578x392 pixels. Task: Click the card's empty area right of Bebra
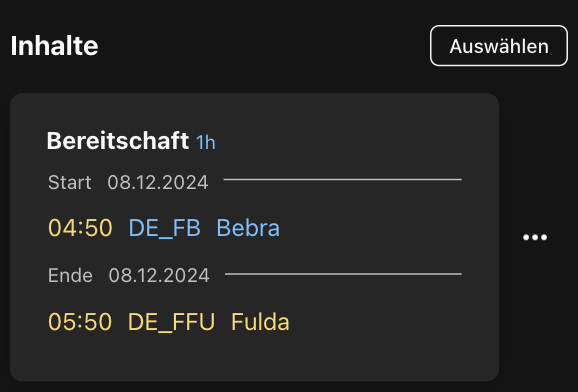pyautogui.click(x=387, y=228)
